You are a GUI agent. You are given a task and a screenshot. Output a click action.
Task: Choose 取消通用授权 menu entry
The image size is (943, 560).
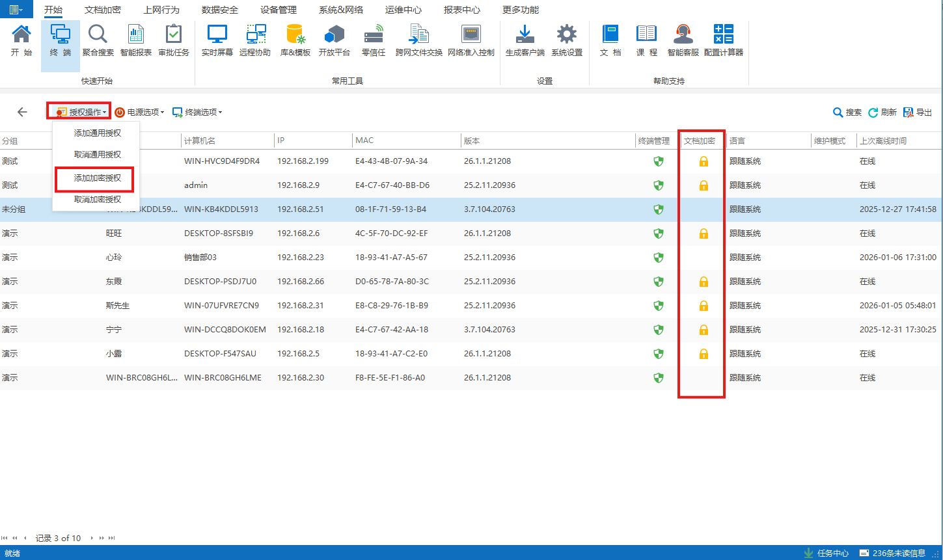coord(97,155)
